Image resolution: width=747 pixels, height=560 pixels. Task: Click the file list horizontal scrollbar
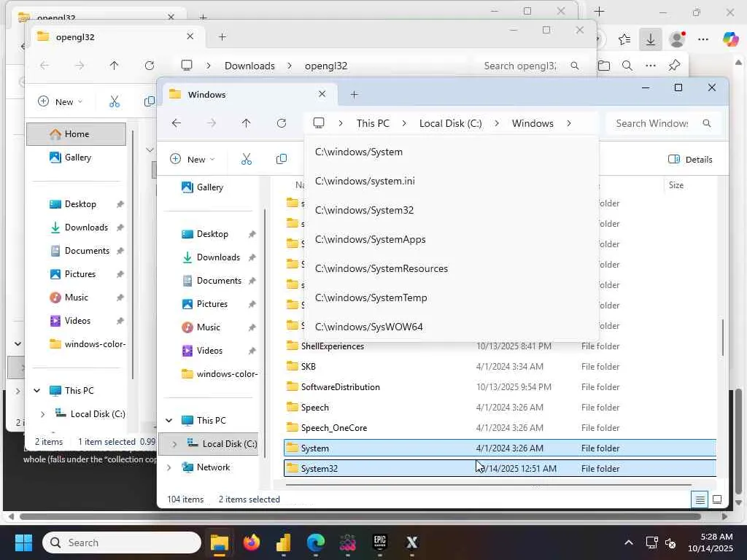[488, 485]
